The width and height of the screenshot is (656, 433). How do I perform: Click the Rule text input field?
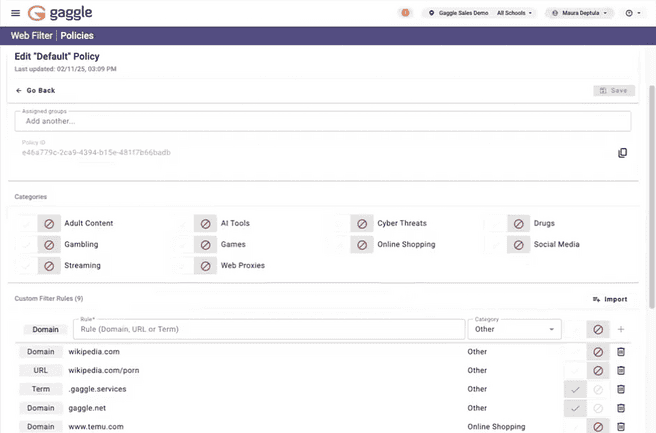268,329
